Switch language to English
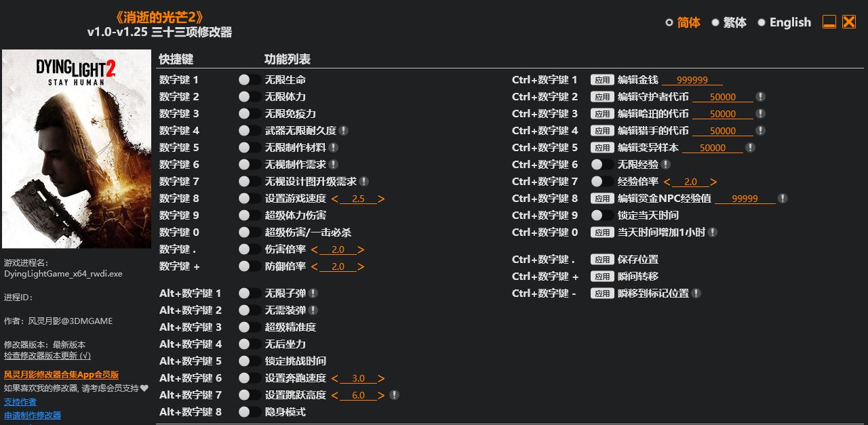 click(784, 22)
